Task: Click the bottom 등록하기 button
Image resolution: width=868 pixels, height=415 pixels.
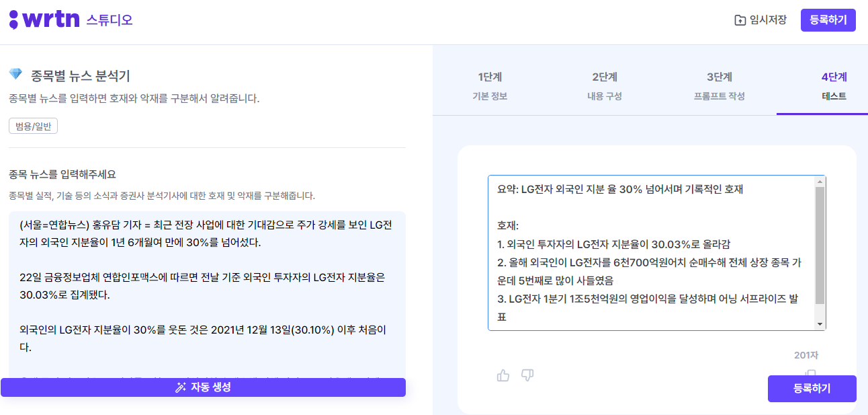Action: click(x=812, y=389)
